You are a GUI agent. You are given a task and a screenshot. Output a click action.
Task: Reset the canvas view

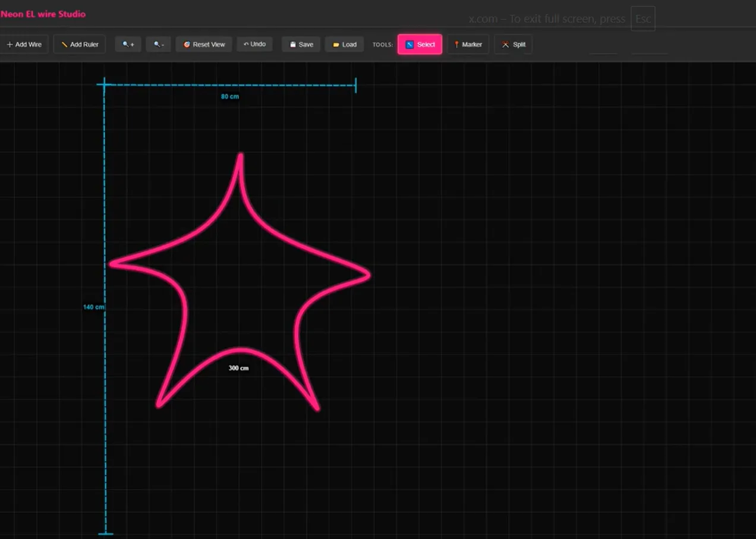pyautogui.click(x=204, y=45)
